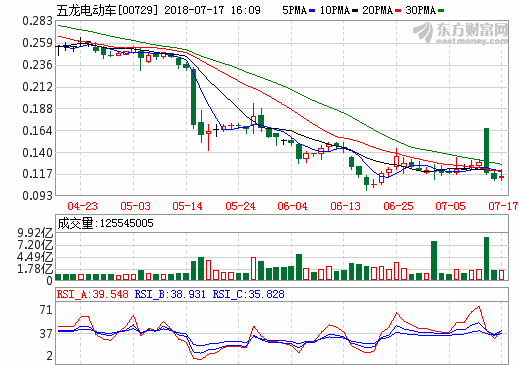Select the 06-04 date marker
Viewport: 520px width, 365px height.
click(292, 206)
